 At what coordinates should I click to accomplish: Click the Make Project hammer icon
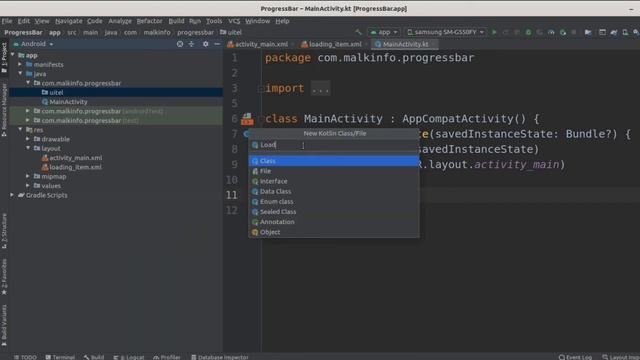tap(359, 32)
